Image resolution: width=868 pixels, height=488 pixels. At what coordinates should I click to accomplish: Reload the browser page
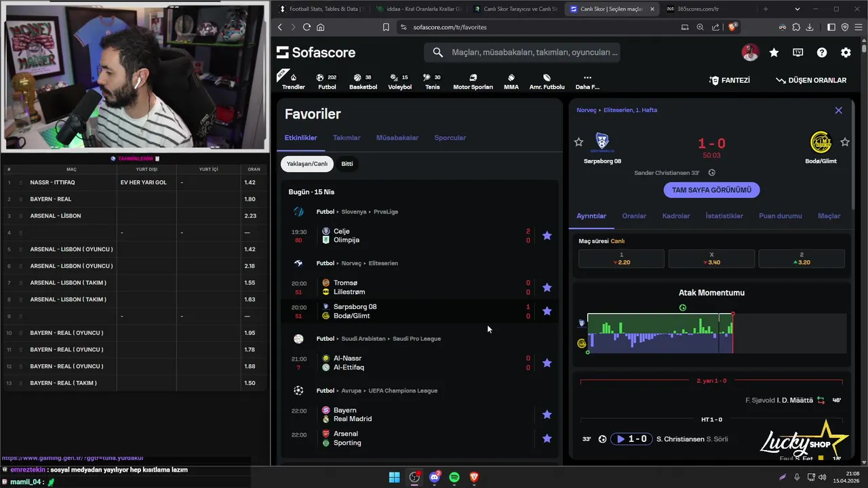click(307, 27)
